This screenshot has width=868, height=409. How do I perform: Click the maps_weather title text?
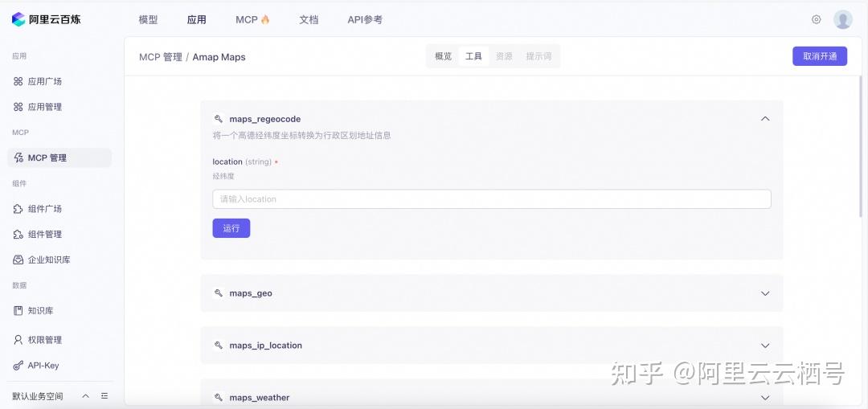[260, 398]
